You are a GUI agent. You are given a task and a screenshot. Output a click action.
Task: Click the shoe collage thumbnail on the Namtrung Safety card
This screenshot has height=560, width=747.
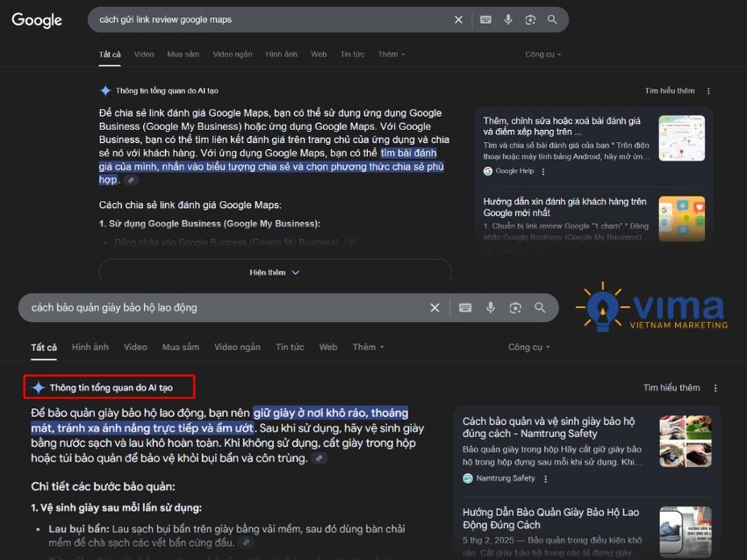click(686, 442)
